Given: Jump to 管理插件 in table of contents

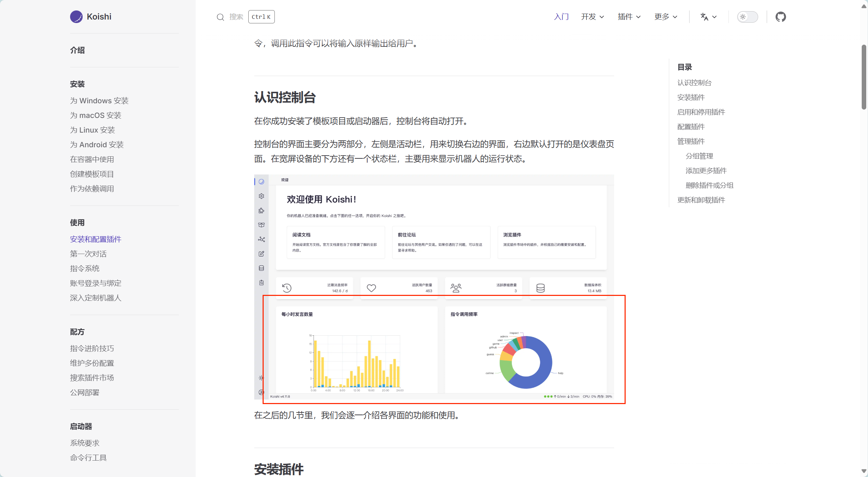Looking at the screenshot, I should [691, 142].
